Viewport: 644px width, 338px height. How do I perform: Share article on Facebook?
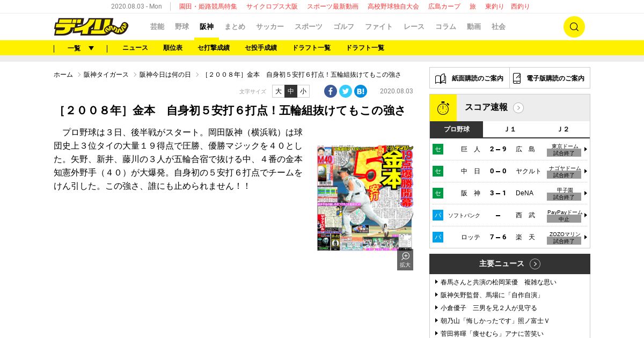(331, 91)
